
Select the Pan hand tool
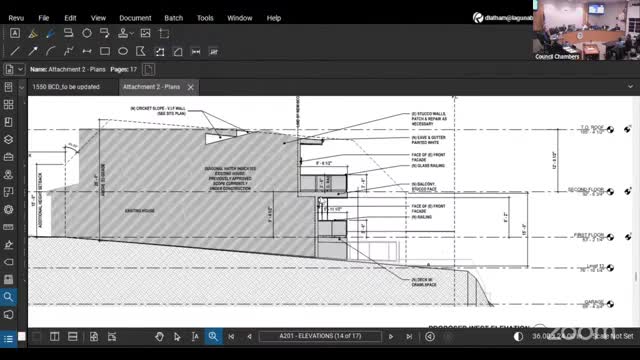tap(160, 336)
